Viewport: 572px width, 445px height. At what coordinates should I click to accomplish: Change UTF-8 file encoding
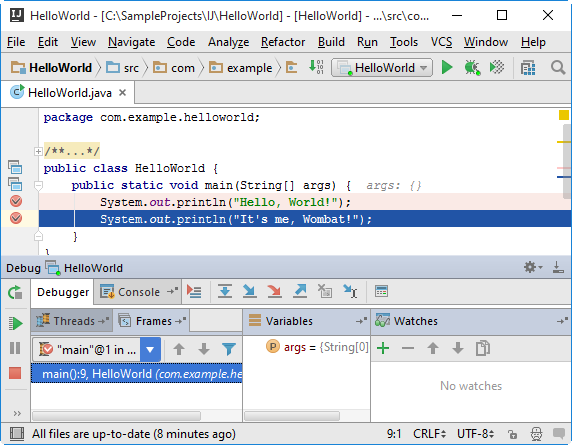475,434
